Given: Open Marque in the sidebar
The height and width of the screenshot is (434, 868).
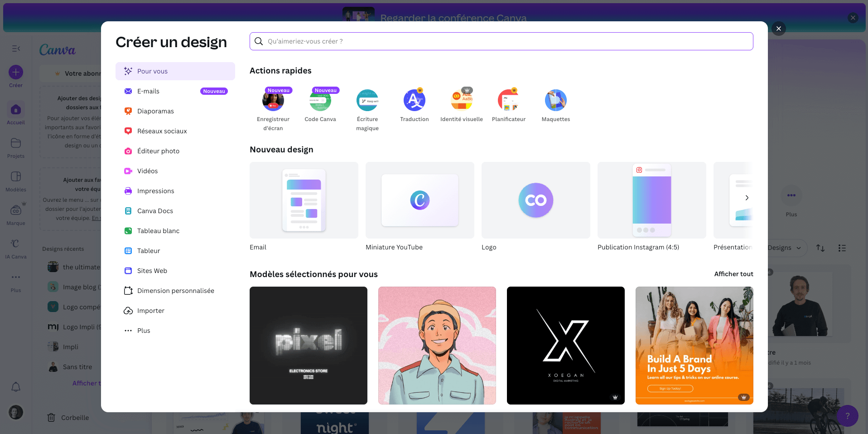Looking at the screenshot, I should coord(16,215).
